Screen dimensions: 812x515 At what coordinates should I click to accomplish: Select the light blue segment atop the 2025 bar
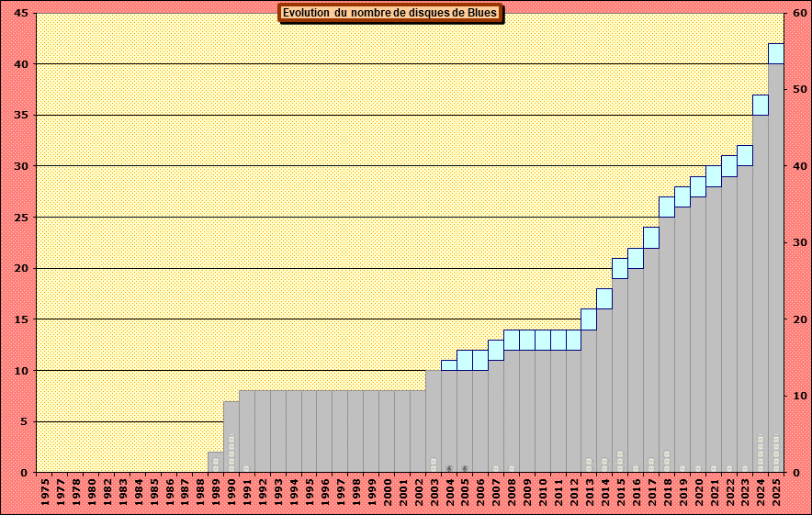pos(776,53)
